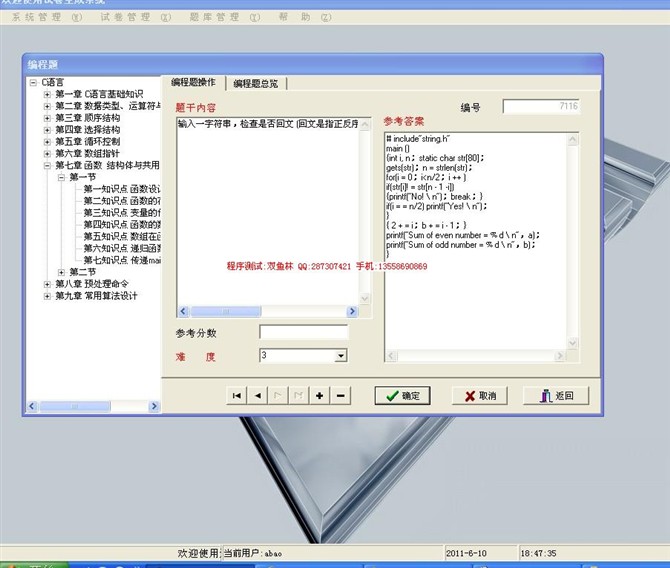The width and height of the screenshot is (670, 568).
Task: Select 第三知识点 变量 tree item
Action: pyautogui.click(x=122, y=212)
